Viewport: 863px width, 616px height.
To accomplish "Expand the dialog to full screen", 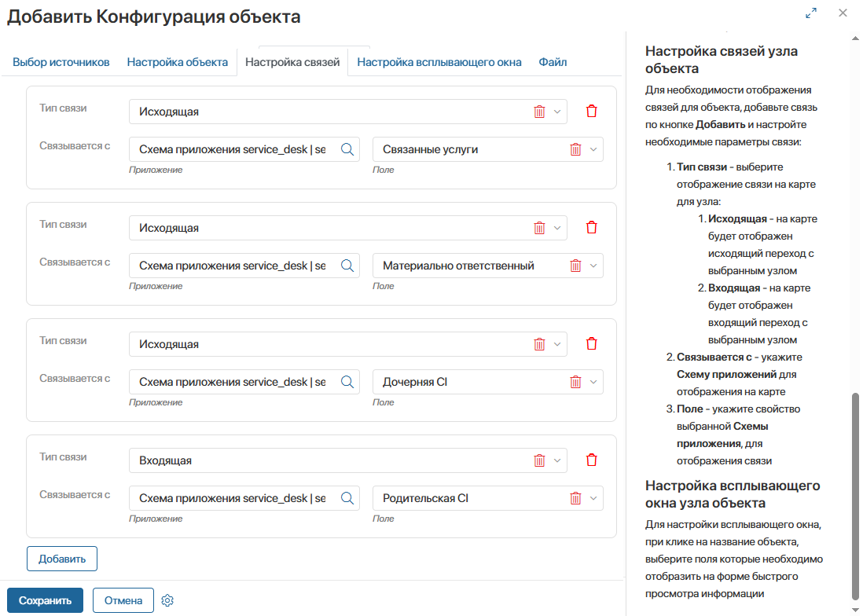I will tap(811, 13).
